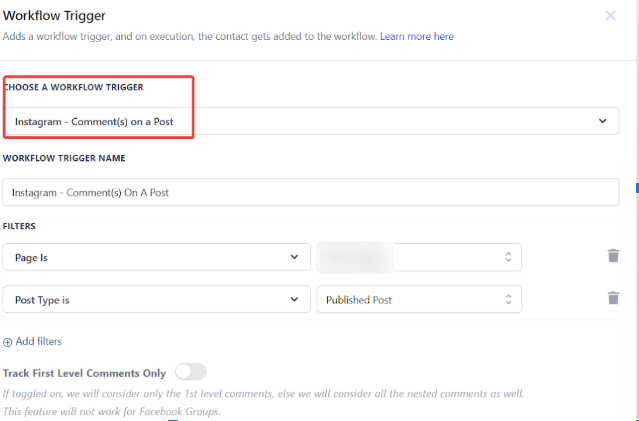Open the "Learn more here" link
Image resolution: width=639 pixels, height=421 pixels.
pyautogui.click(x=416, y=37)
